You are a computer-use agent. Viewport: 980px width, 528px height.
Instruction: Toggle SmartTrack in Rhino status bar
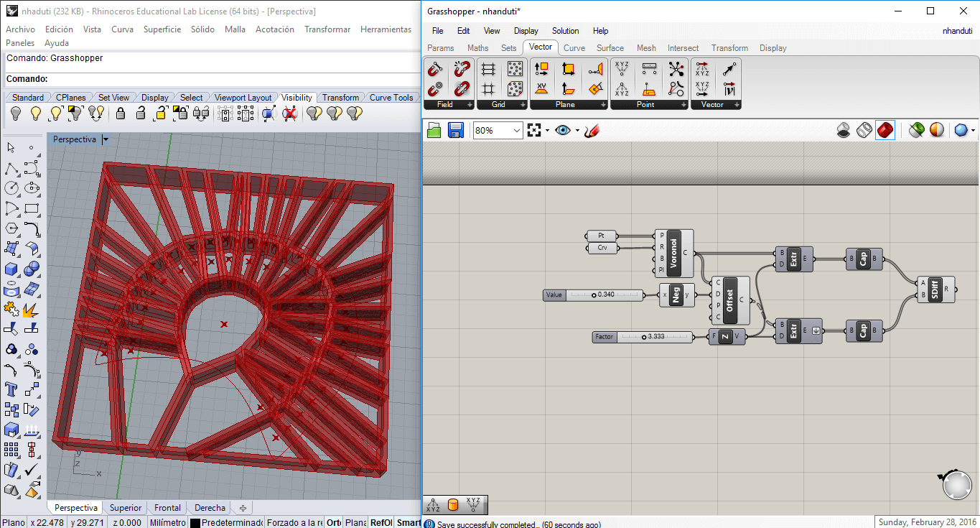[x=409, y=523]
